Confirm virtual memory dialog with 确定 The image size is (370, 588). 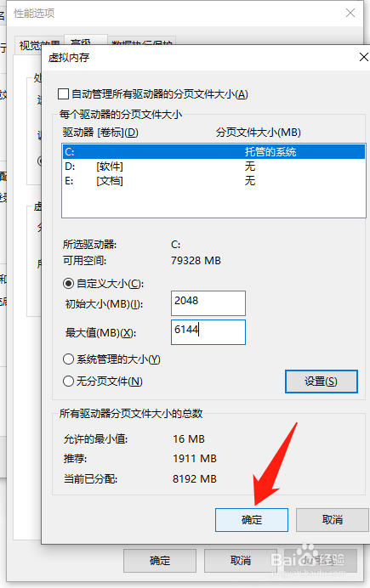[252, 520]
